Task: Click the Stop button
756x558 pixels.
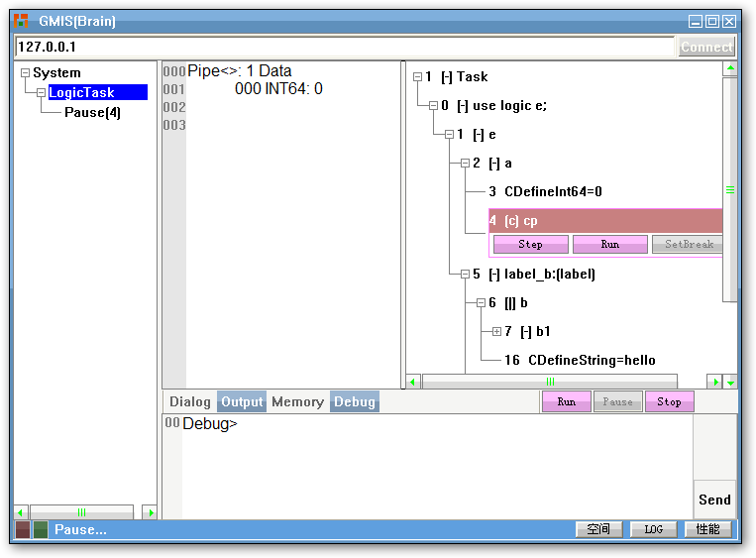Action: tap(669, 401)
